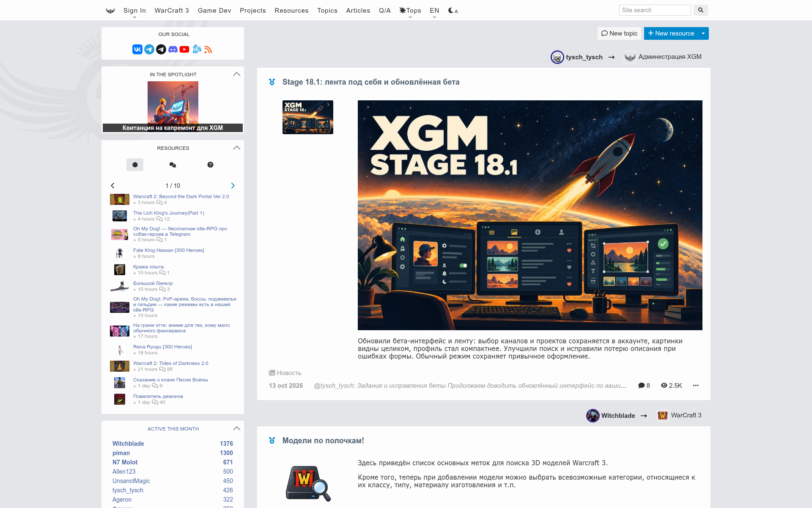The image size is (812, 508).
Task: Open three-dots menu on Stage 18.1 post
Action: 696,385
